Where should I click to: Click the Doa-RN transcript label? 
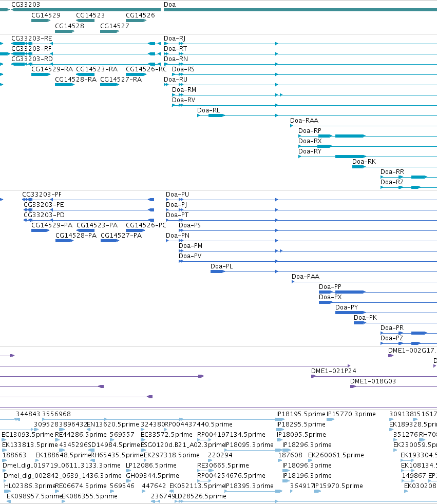click(x=176, y=59)
